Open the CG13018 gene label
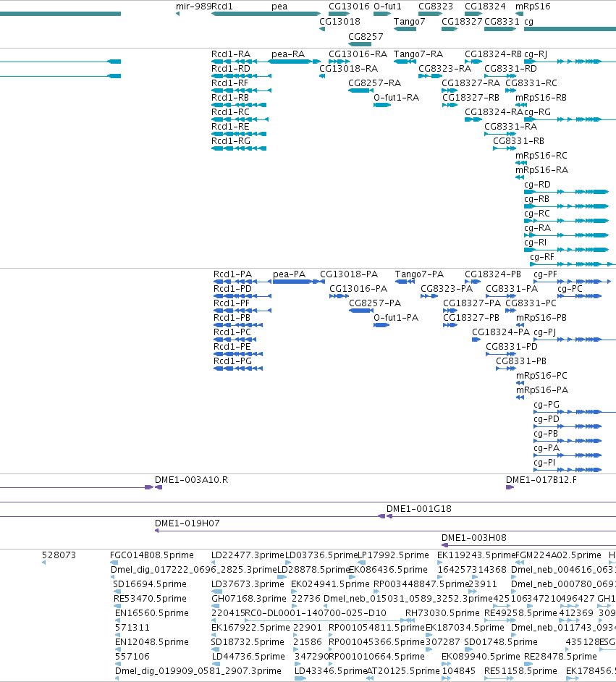This screenshot has height=682, width=616. [339, 21]
